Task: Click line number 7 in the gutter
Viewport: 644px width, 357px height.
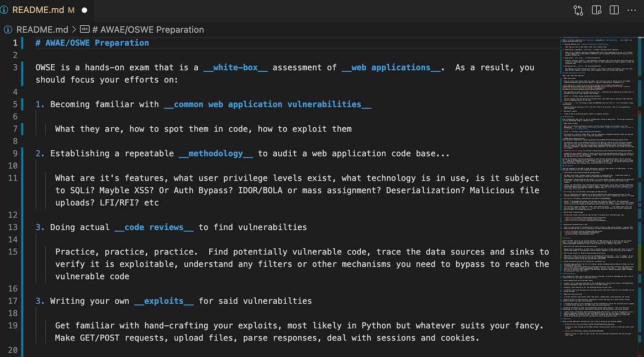Action: click(x=15, y=129)
